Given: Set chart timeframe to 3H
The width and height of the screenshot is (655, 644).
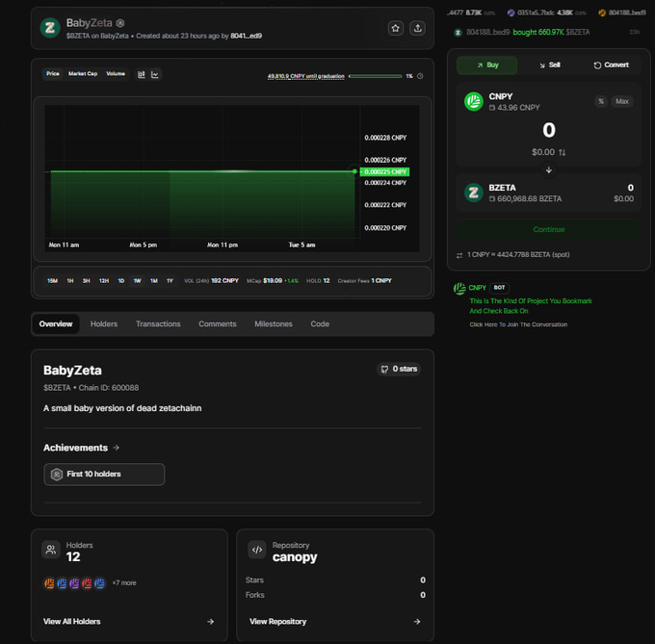Looking at the screenshot, I should click(86, 281).
